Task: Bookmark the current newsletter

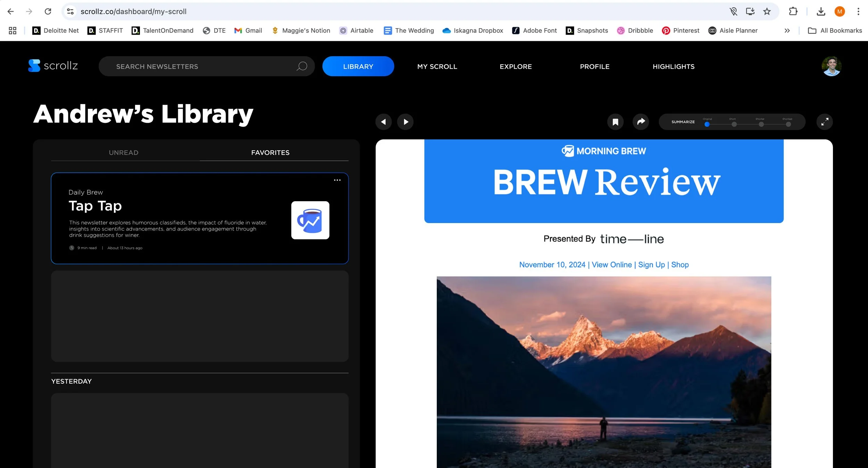Action: tap(615, 122)
